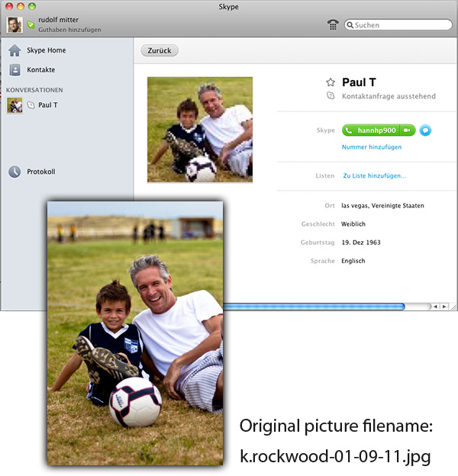Open Paul T conversation in sidebar
The height and width of the screenshot is (476, 458).
coord(47,105)
